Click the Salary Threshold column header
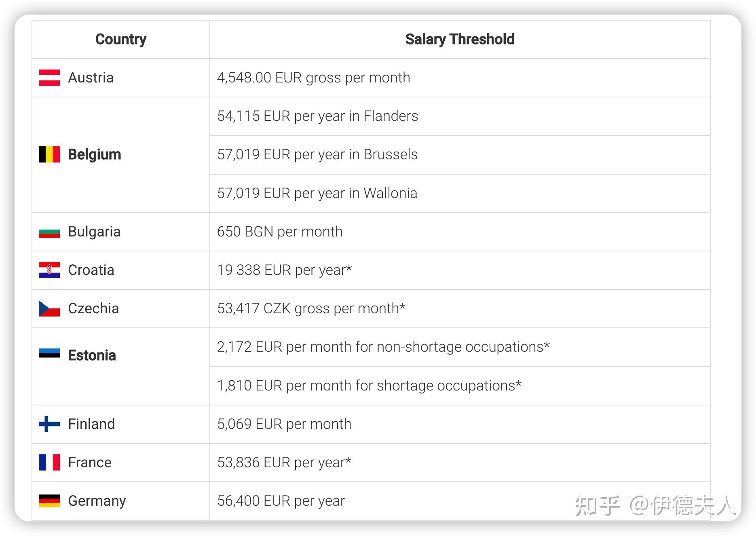Viewport: 756px width, 536px height. coord(460,39)
